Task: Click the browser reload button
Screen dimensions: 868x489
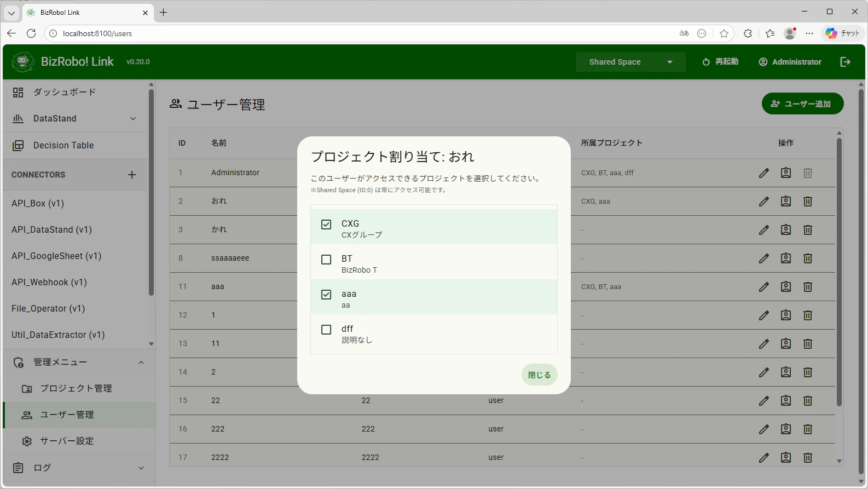Action: tap(31, 33)
